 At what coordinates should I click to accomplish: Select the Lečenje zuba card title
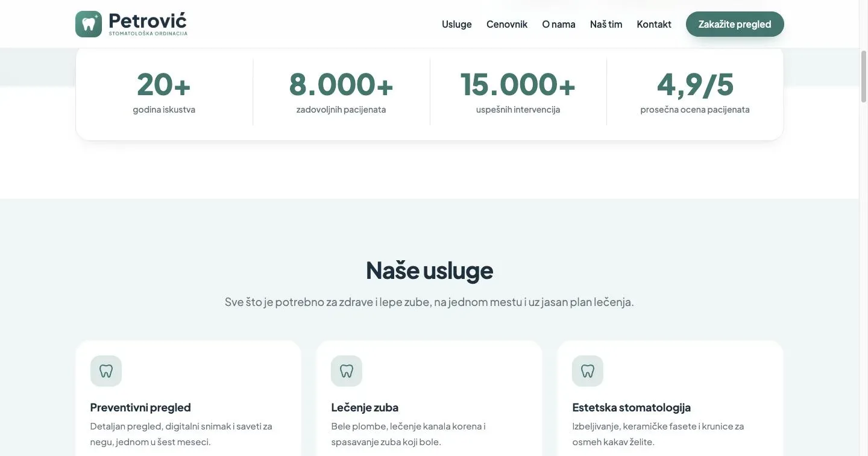click(x=365, y=407)
